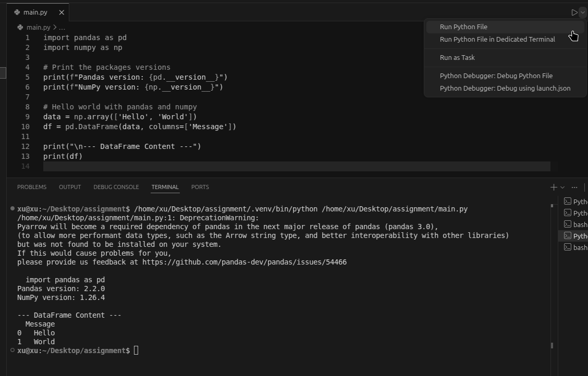Screen dimensions: 588x376
Task: Click line number 5 in the gutter
Action: (x=28, y=77)
